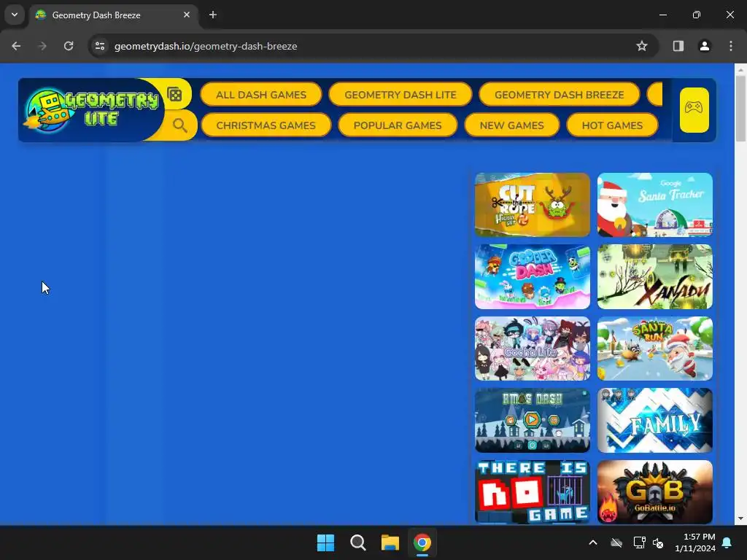Open the random game dice icon
Viewport: 747px width, 560px height.
click(175, 94)
